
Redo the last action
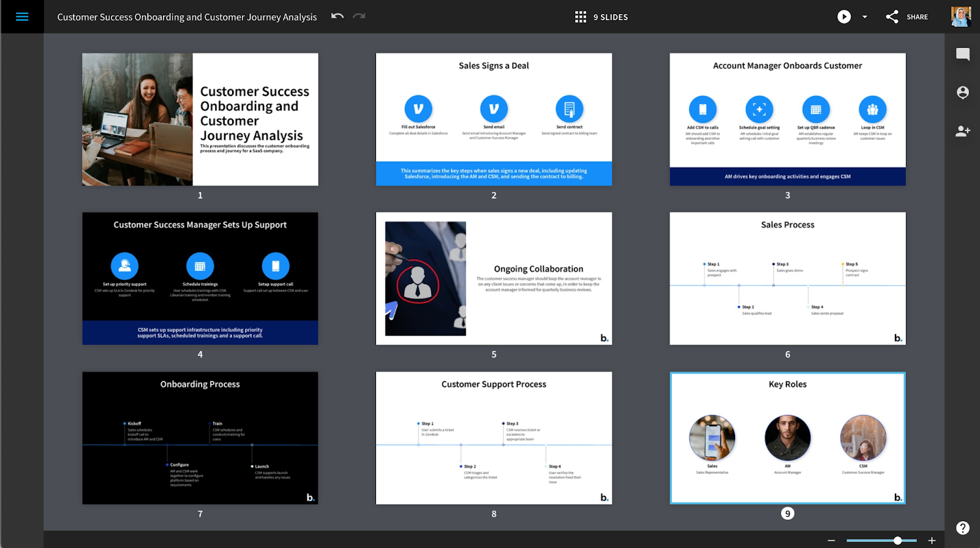coord(359,16)
